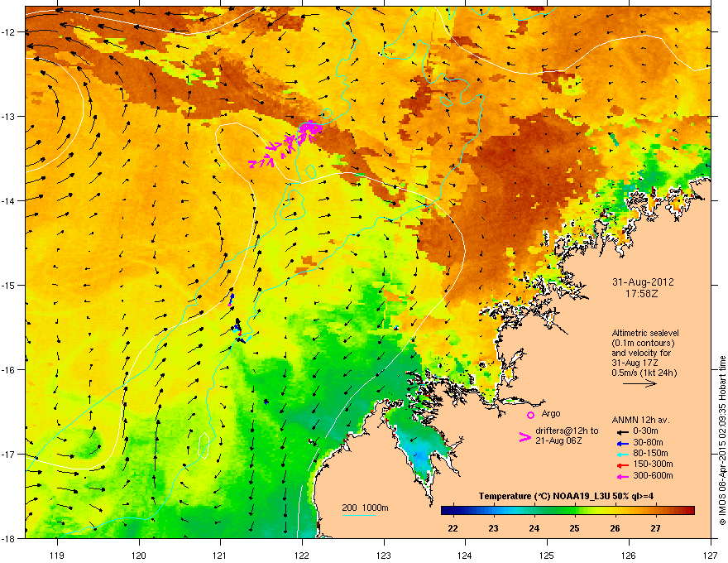Click the cyan 200 1000m isobath legend line
Screen dimensions: 728x563
pos(358,515)
